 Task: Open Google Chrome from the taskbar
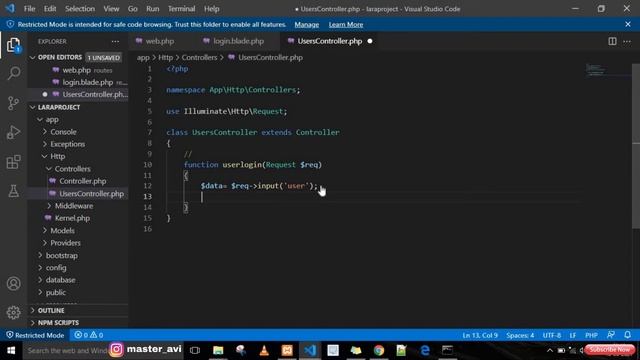point(379,350)
